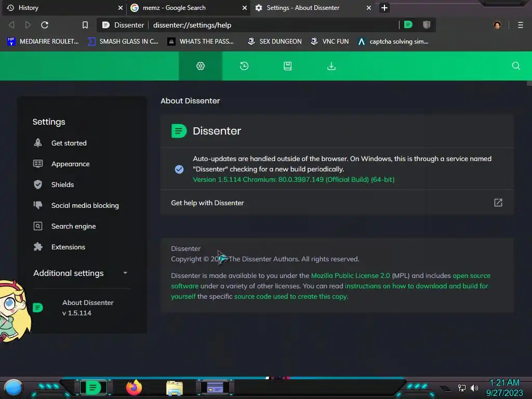Click the browser back arrow
532x399 pixels.
(11, 25)
